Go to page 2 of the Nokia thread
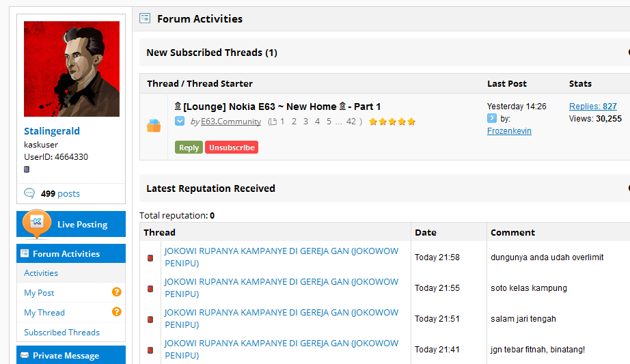Viewport: 630px width, 364px height. (x=294, y=122)
